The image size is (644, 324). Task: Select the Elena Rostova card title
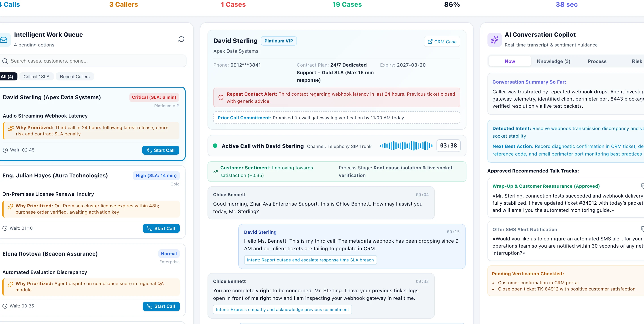(50, 254)
